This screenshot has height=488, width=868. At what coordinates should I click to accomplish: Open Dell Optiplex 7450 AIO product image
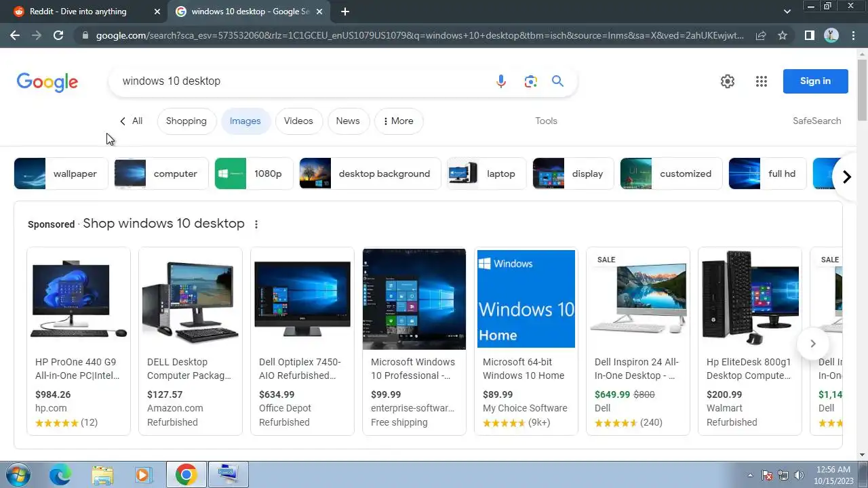click(x=302, y=299)
